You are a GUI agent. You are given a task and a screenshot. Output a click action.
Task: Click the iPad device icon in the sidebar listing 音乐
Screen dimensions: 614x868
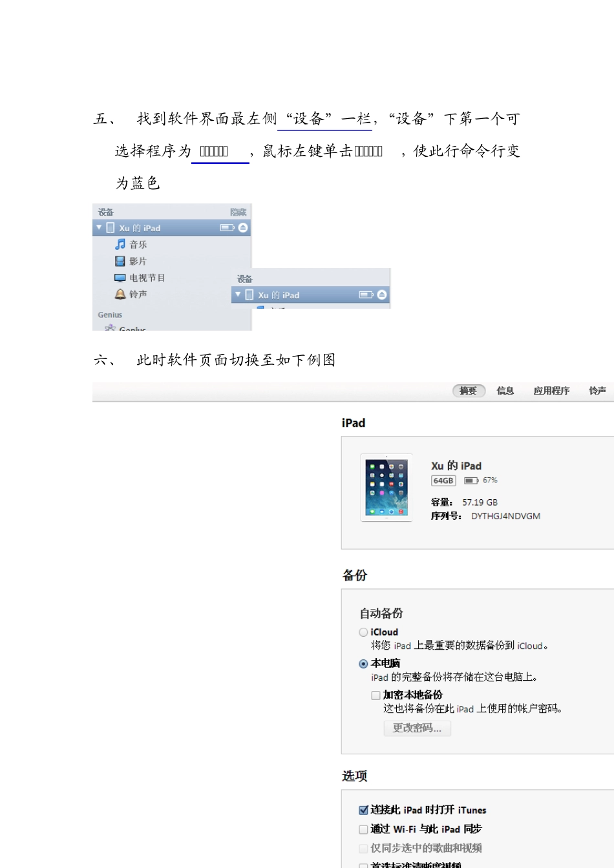tap(111, 227)
